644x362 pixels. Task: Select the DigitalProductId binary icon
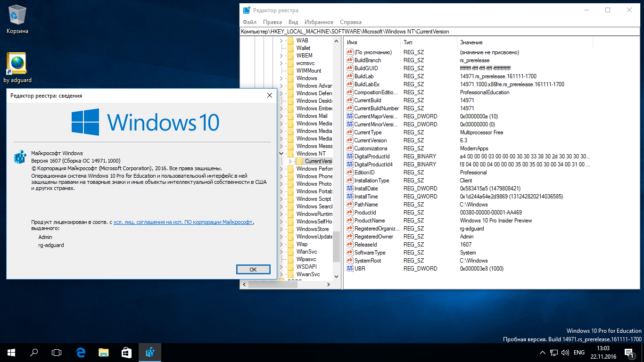pos(350,156)
